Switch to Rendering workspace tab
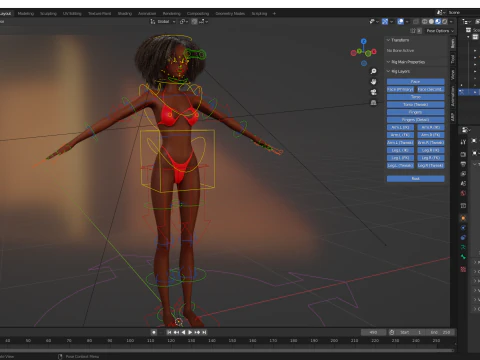This screenshot has width=480, height=360. pos(172,14)
